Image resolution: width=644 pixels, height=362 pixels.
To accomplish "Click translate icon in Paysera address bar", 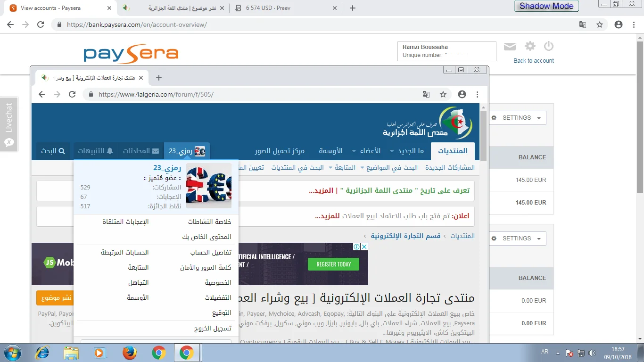I will [583, 25].
